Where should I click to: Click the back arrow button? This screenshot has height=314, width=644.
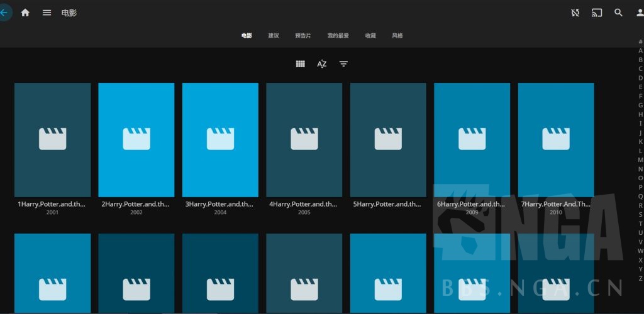[4, 13]
